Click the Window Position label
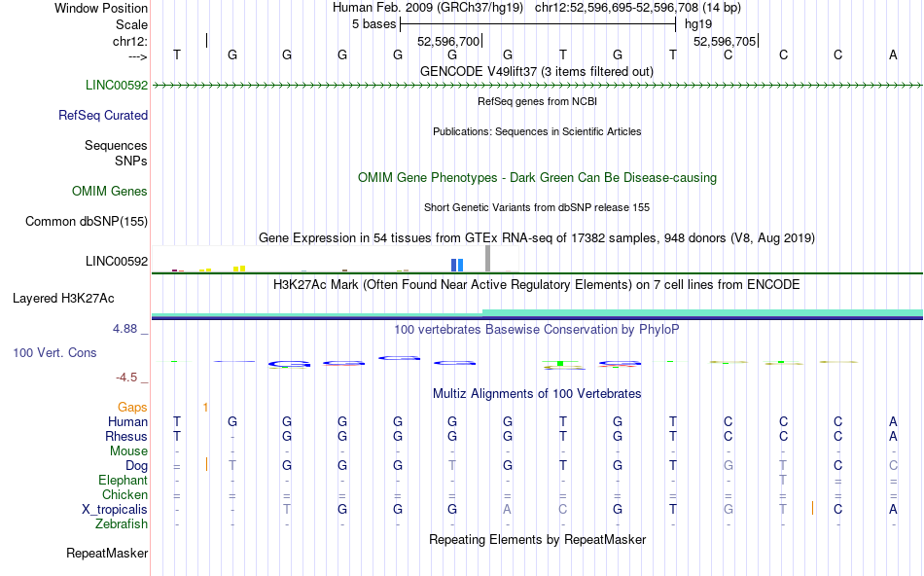This screenshot has width=924, height=576. [101, 8]
